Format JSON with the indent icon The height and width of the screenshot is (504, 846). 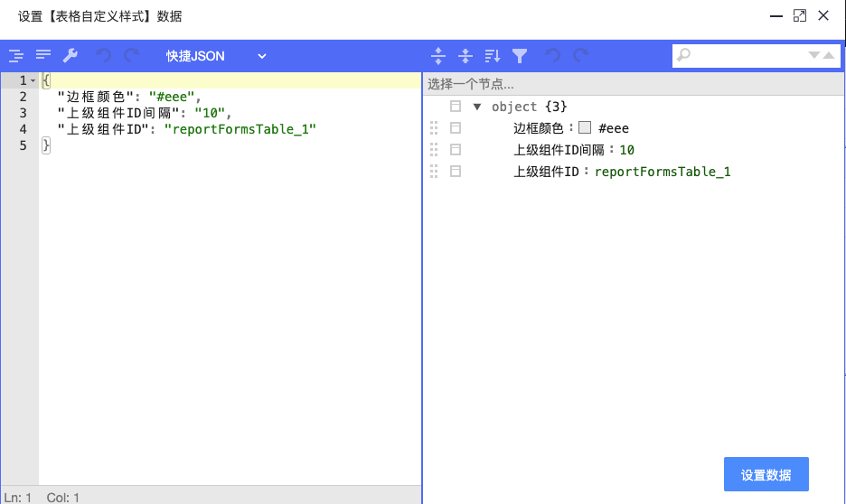pos(16,55)
